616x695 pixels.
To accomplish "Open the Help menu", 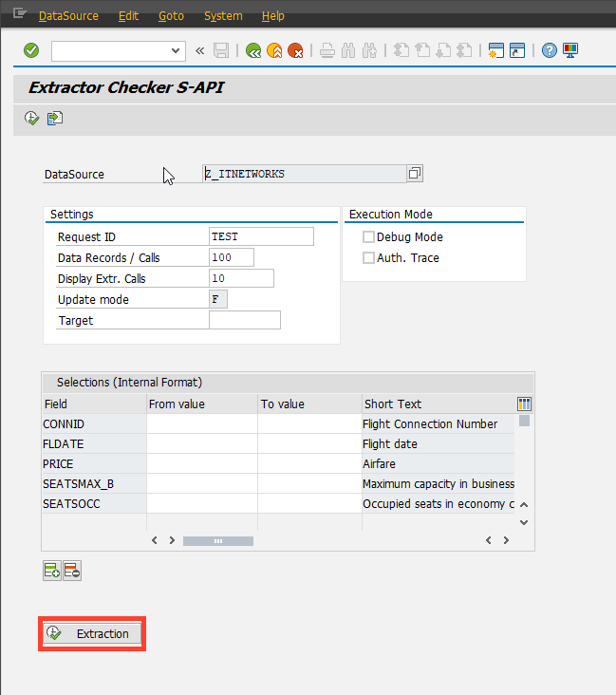I will point(273,16).
